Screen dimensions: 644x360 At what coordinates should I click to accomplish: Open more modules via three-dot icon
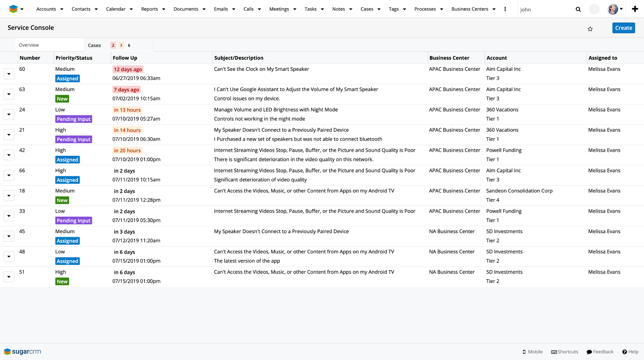(x=505, y=9)
